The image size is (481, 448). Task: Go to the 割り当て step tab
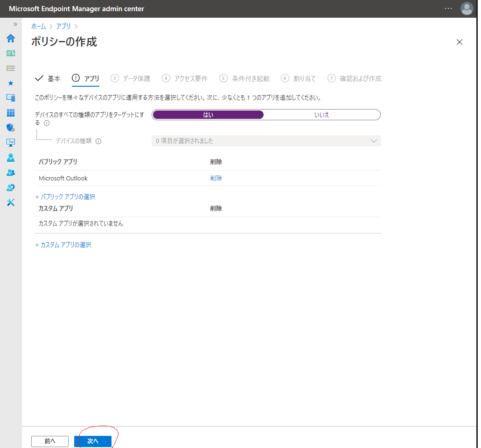299,79
